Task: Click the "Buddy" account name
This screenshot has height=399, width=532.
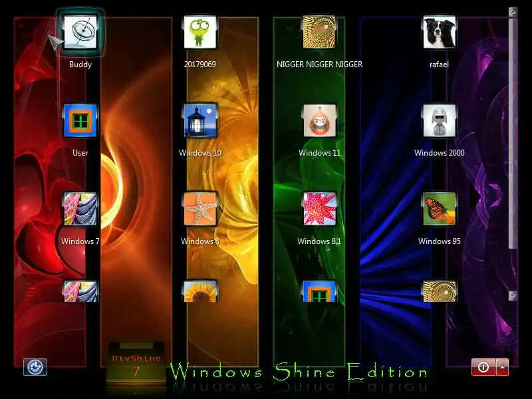Action: pos(80,65)
